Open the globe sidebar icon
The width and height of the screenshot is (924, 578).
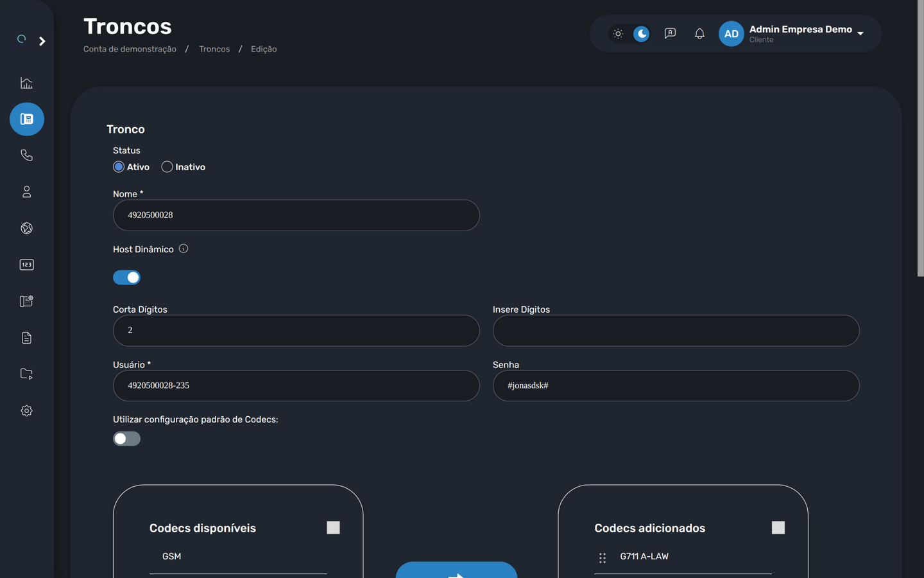click(x=26, y=228)
